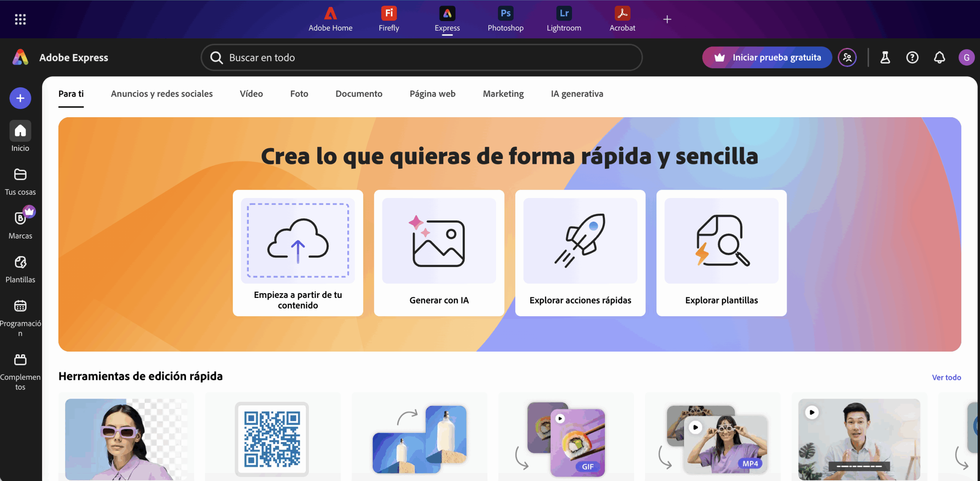Select IA generativa tab

coord(577,94)
